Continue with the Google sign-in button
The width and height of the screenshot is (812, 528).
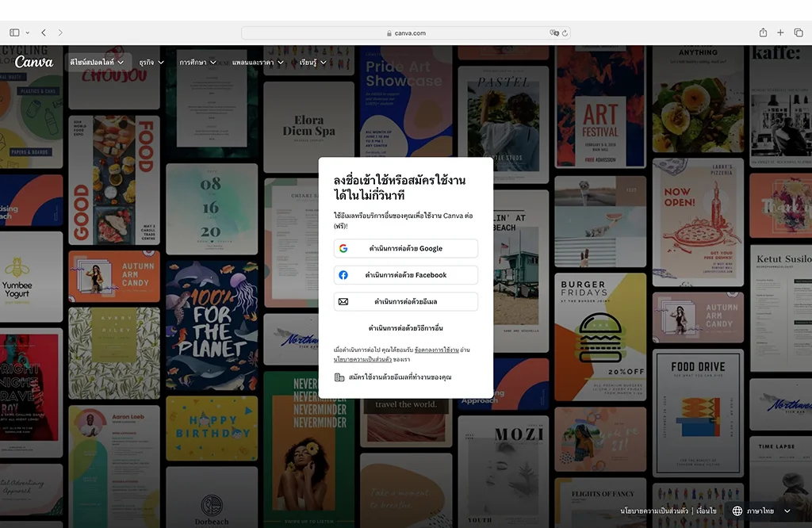pos(405,248)
